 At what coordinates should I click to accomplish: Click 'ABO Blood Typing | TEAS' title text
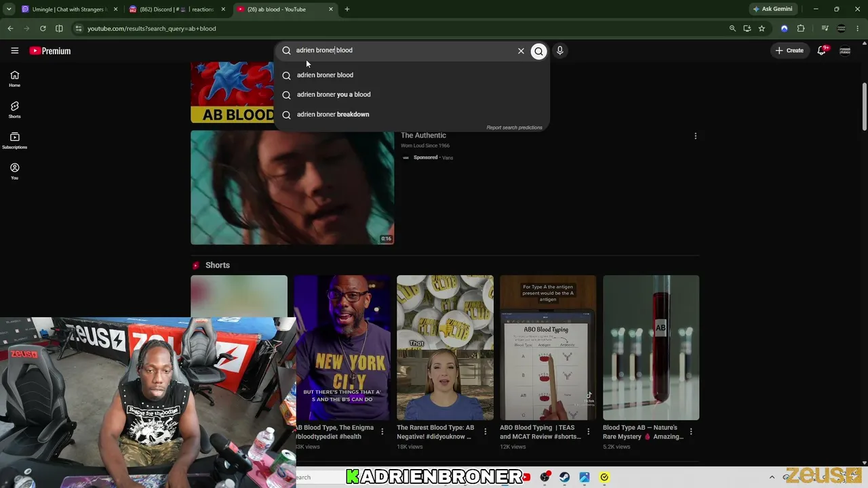pos(540,432)
